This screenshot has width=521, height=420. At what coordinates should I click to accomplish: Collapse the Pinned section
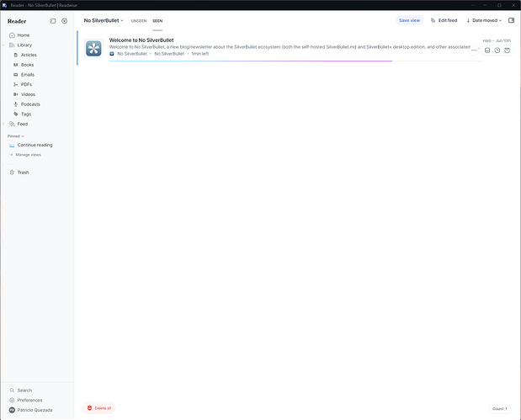[x=16, y=136]
